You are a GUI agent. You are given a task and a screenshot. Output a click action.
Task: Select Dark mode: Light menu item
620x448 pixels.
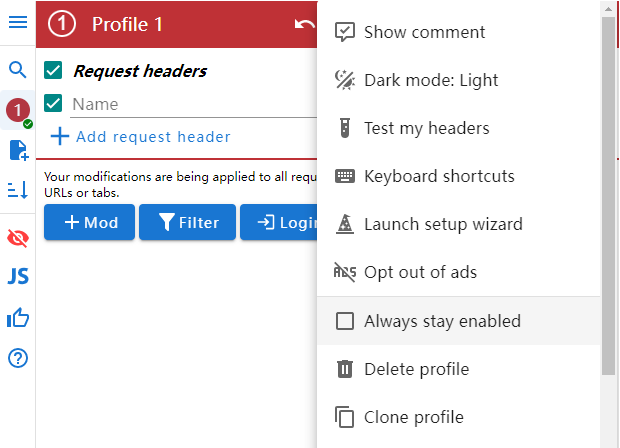(x=431, y=80)
